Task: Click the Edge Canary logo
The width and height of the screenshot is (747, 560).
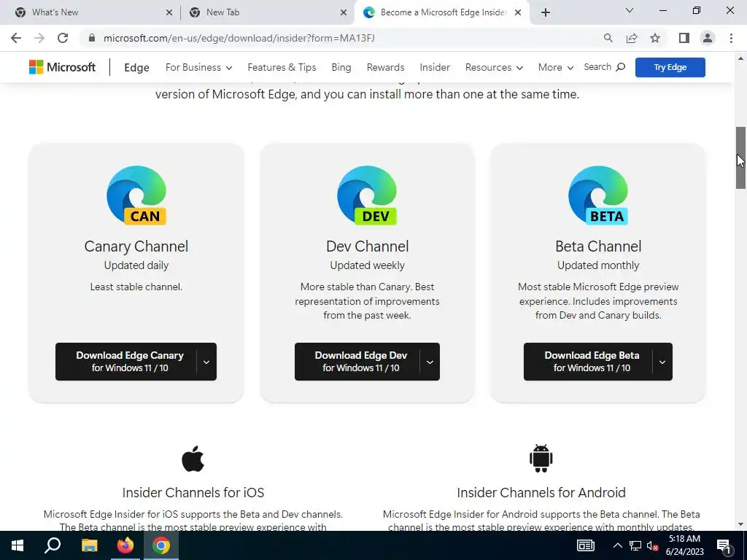Action: coord(136,195)
